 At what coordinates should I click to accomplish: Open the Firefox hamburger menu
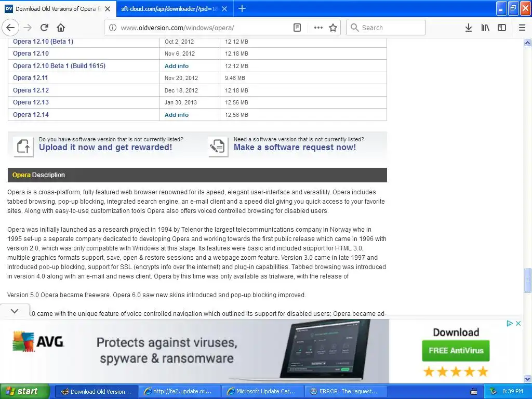[522, 28]
